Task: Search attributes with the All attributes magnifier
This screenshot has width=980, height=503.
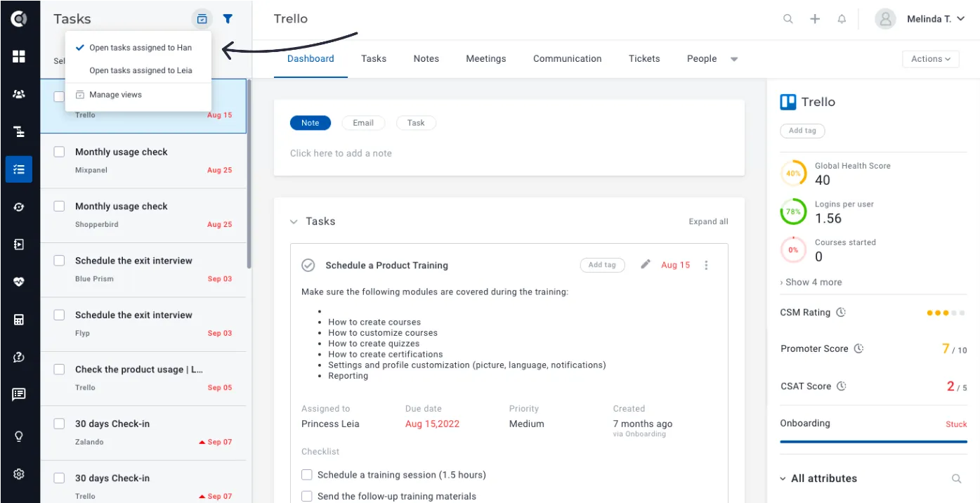Action: tap(956, 478)
